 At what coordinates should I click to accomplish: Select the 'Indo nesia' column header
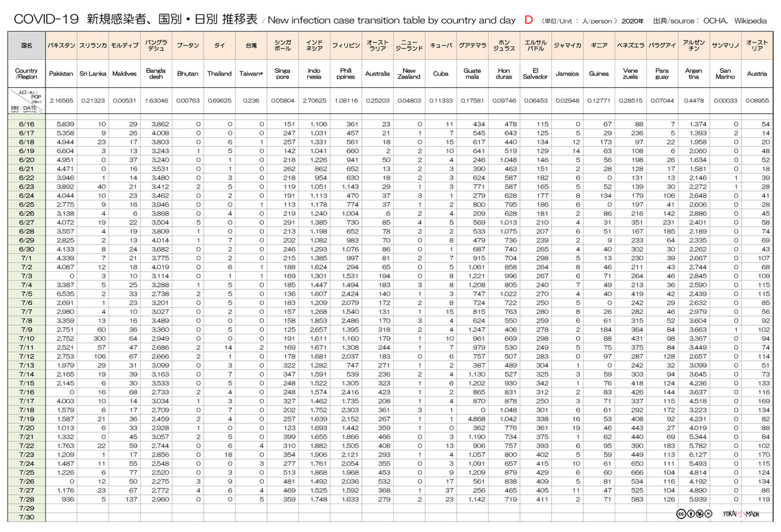coord(314,73)
